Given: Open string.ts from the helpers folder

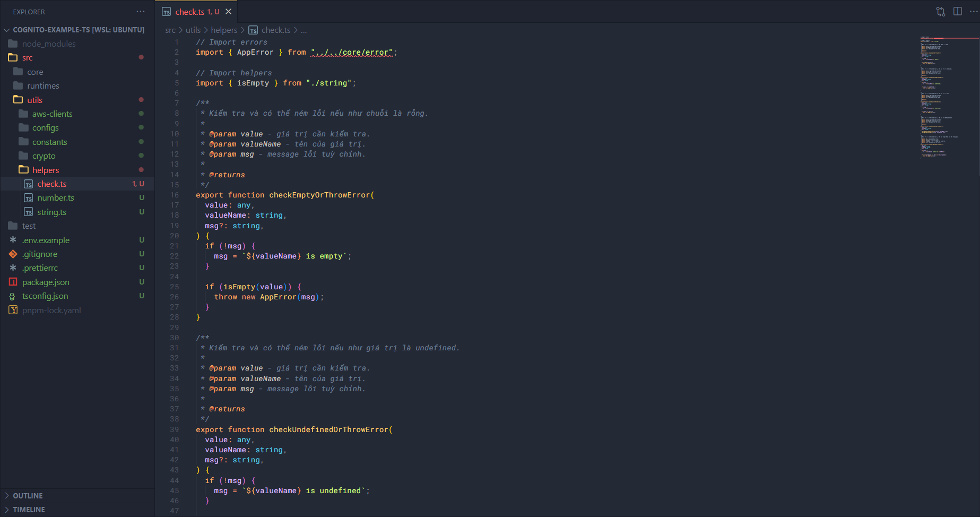Looking at the screenshot, I should point(51,212).
